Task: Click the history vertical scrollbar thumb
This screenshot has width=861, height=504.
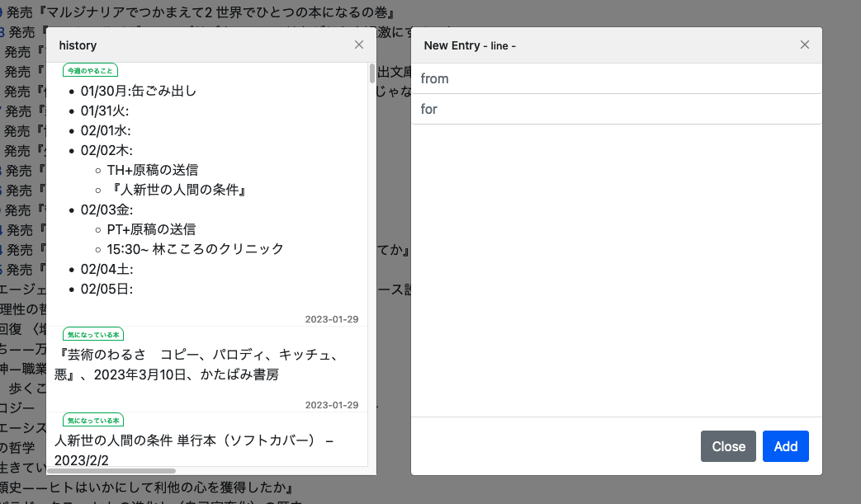Action: (x=371, y=73)
